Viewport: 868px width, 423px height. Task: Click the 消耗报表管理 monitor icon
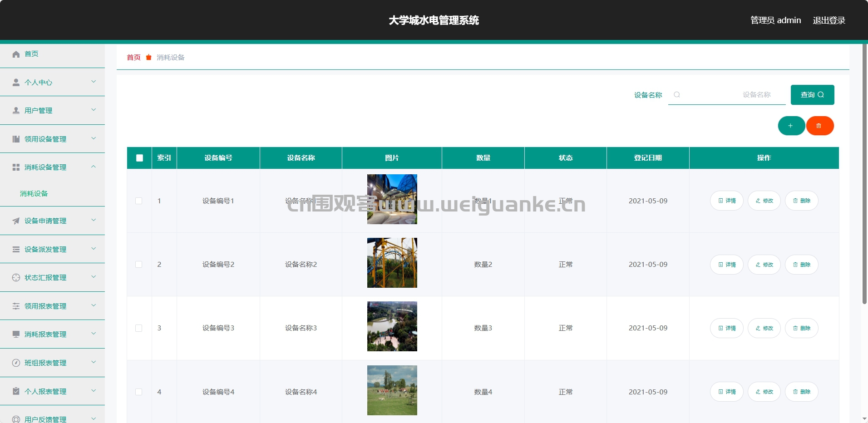(16, 334)
